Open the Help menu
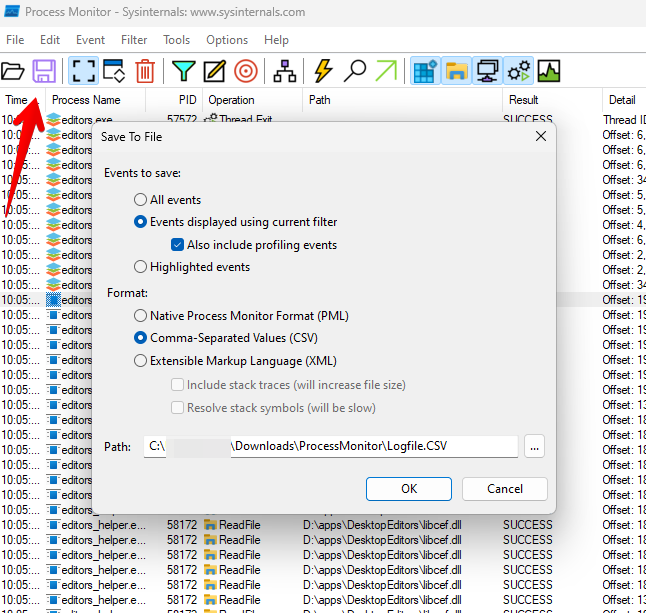The height and width of the screenshot is (613, 646). 276,40
